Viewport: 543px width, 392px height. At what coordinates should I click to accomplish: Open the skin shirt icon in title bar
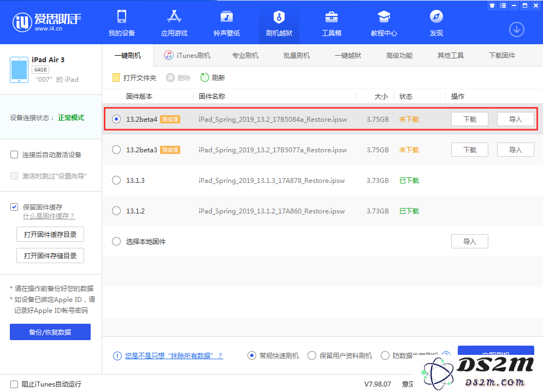492,5
